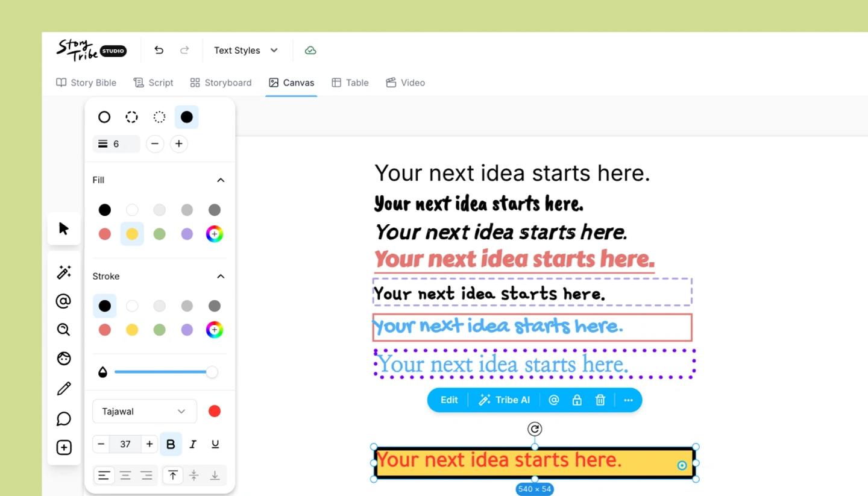The width and height of the screenshot is (868, 496).
Task: Click the opacity slider handle
Action: 212,372
